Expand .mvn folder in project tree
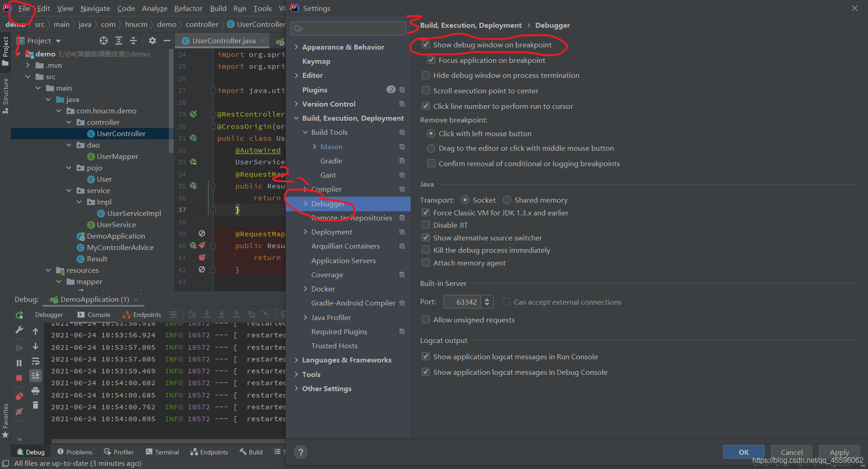The image size is (868, 469). point(28,65)
